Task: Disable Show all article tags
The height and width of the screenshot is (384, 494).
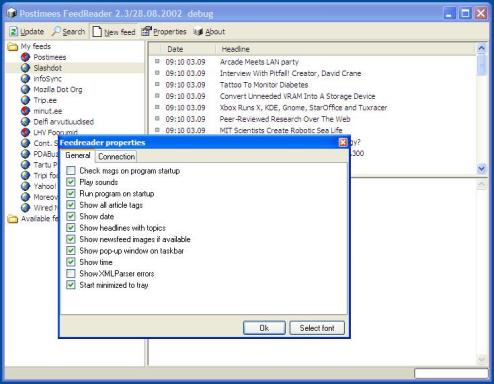Action: [71, 205]
